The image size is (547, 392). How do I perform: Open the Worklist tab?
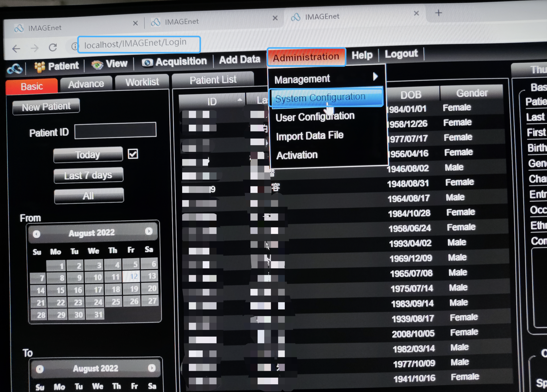[142, 82]
